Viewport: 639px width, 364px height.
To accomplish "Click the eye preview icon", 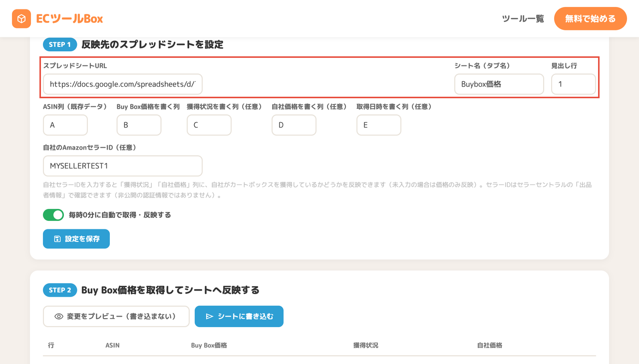I will tap(59, 316).
